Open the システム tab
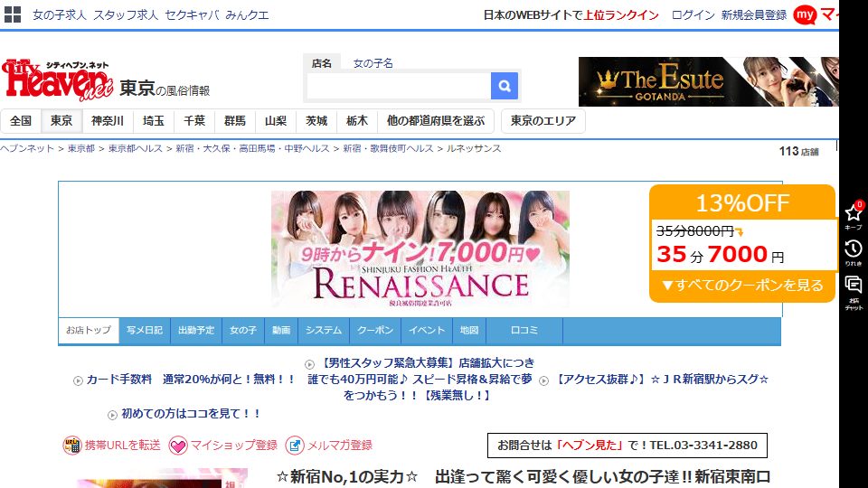Viewport: 868px width, 488px height. tap(324, 331)
